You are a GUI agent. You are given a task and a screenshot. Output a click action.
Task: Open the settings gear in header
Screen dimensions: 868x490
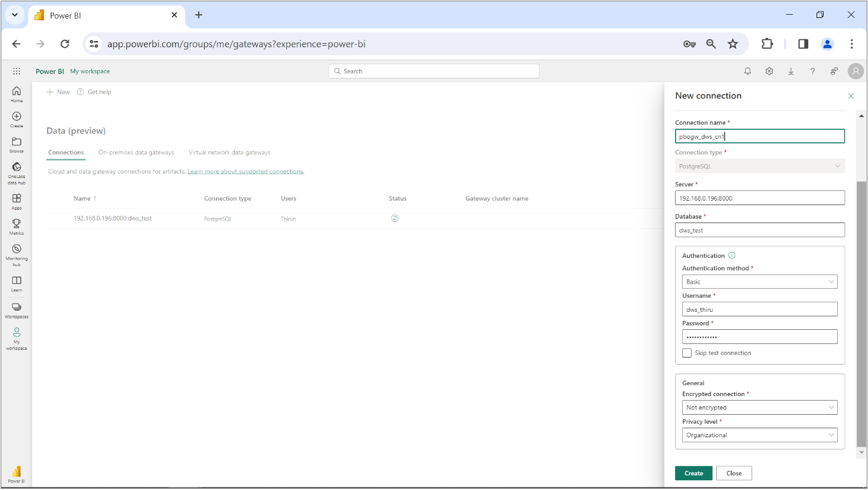click(769, 71)
